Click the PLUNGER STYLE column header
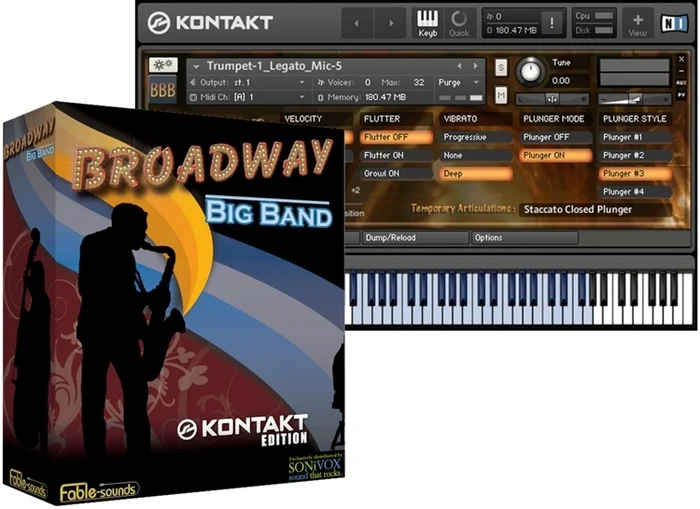This screenshot has height=509, width=700. click(636, 119)
